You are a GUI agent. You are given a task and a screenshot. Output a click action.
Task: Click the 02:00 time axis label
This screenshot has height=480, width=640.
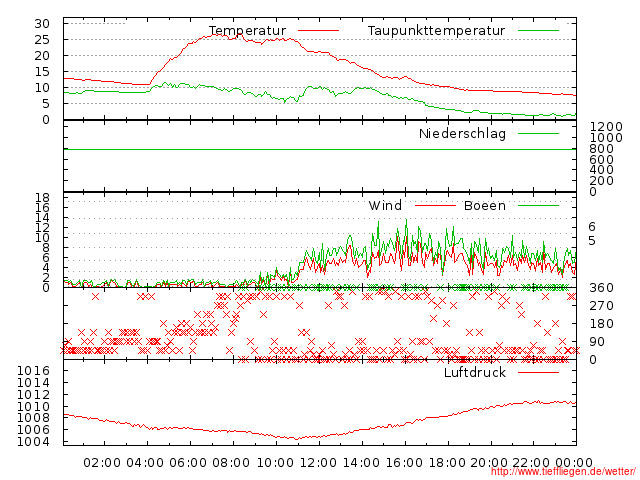tap(102, 463)
